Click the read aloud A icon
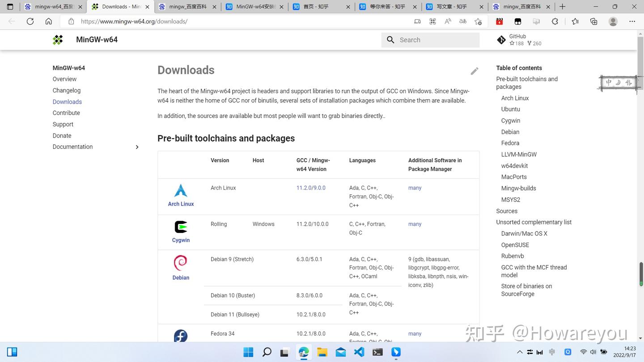This screenshot has width=644, height=362. click(447, 21)
